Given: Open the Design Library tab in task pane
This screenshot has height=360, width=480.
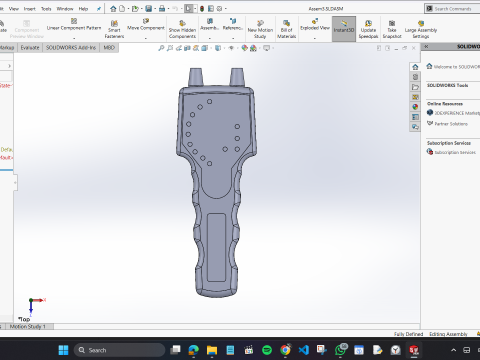Looking at the screenshot, I should 415,77.
